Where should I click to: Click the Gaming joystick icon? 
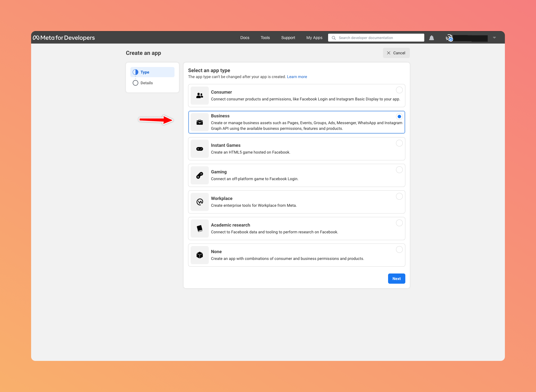point(200,175)
